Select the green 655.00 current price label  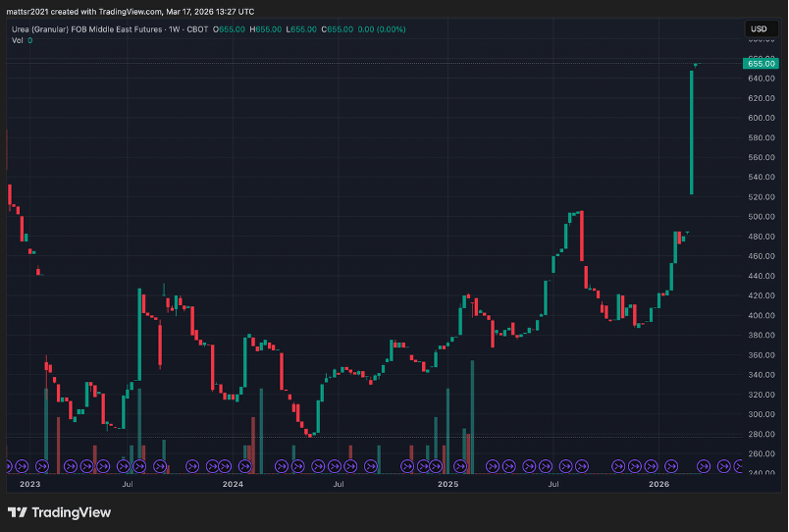(x=761, y=64)
